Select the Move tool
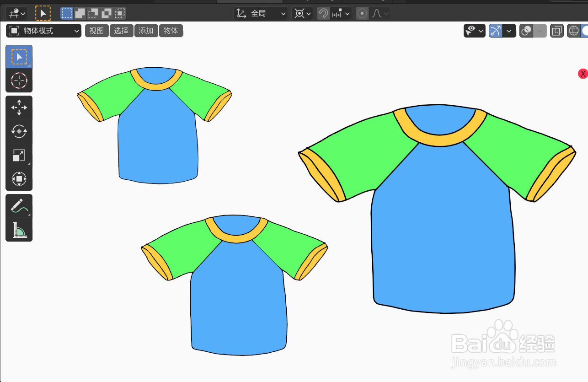The width and height of the screenshot is (588, 382). pos(19,108)
